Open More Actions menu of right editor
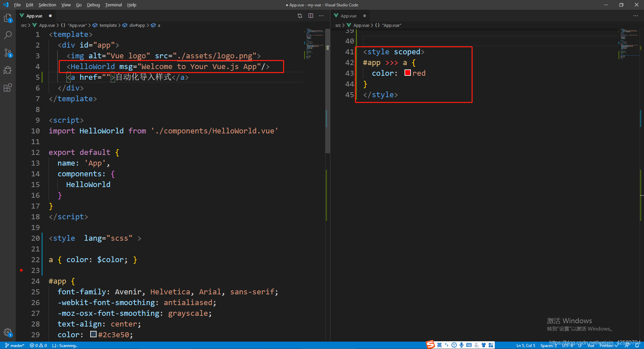Image resolution: width=644 pixels, height=349 pixels. coord(636,16)
